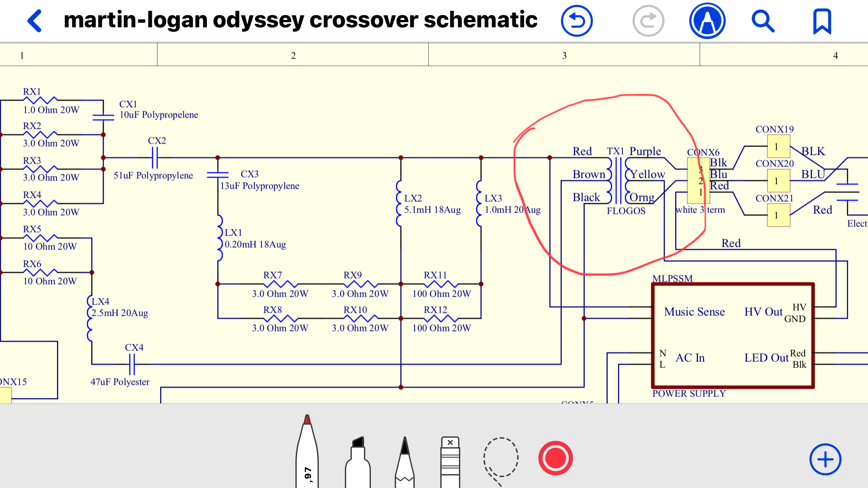Tap the Brown wire label
The width and height of the screenshot is (868, 488).
coord(589,174)
